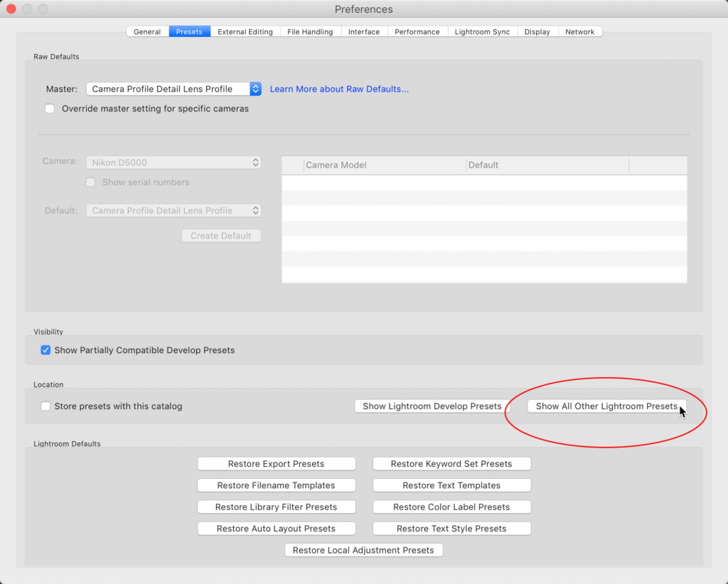This screenshot has height=584, width=728.
Task: Go to the File Handling tab
Action: tap(311, 31)
